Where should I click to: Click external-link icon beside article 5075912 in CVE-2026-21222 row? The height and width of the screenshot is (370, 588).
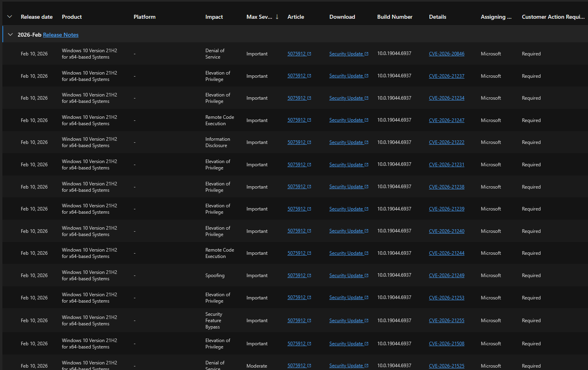pos(309,142)
